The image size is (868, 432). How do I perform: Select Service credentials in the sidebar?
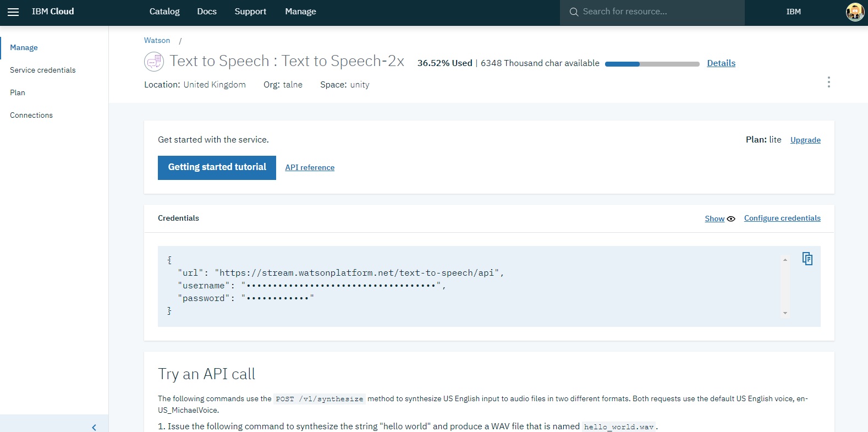click(x=43, y=70)
